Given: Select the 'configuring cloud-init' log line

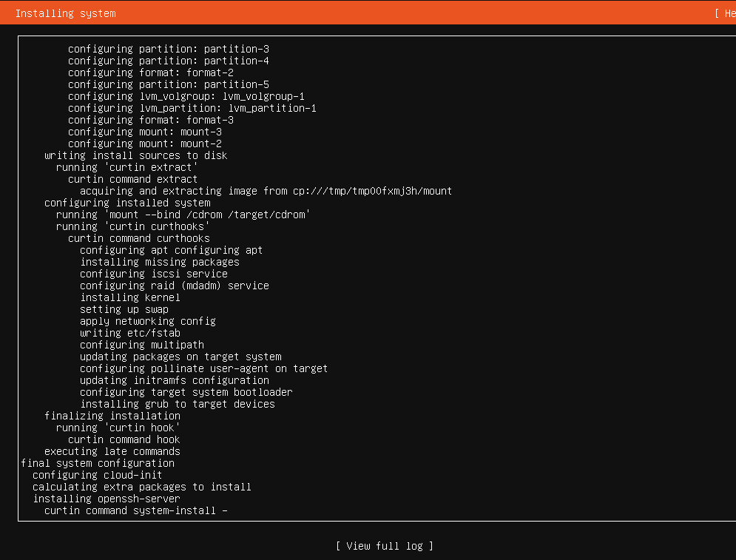Looking at the screenshot, I should pos(97,475).
